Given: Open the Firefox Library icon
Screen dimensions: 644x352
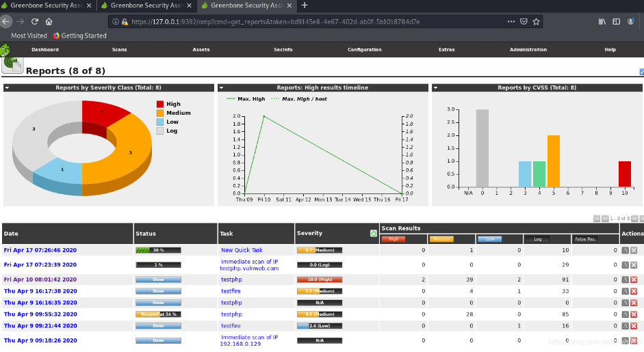Looking at the screenshot, I should 602,22.
